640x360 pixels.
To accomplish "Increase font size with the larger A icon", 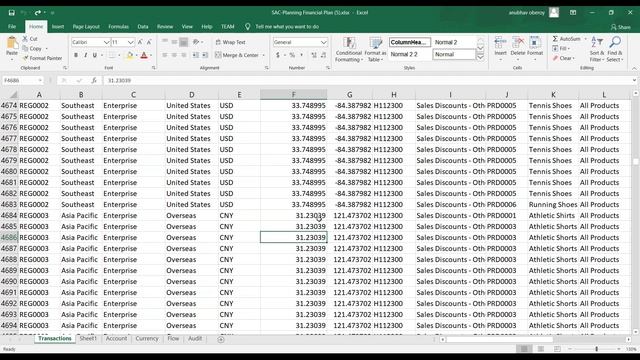I will (140, 42).
